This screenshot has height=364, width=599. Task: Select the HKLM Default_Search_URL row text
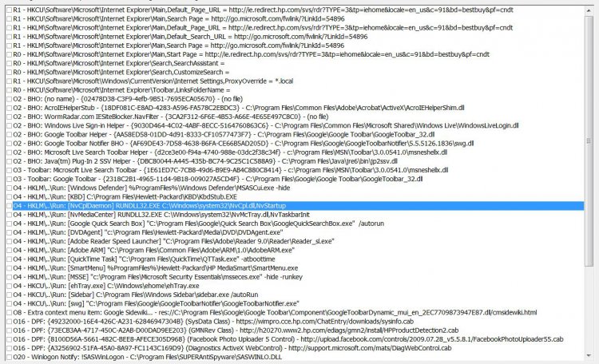pyautogui.click(x=190, y=37)
